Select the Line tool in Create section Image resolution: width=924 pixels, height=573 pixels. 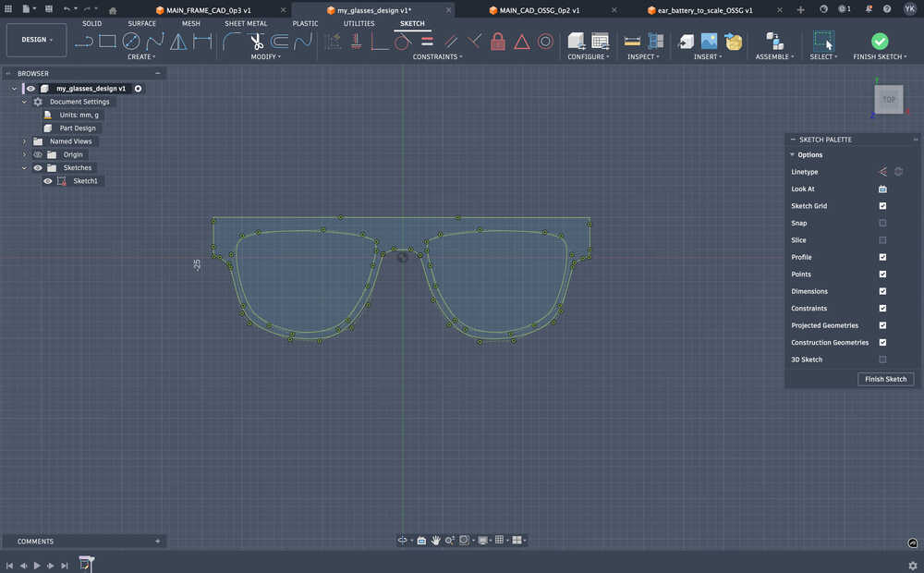[x=85, y=41]
